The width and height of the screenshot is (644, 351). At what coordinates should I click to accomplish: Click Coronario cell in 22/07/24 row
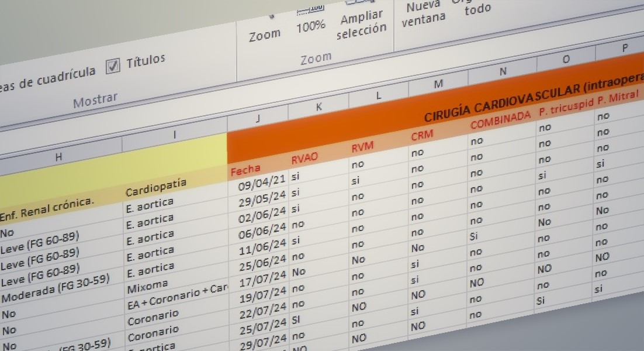pyautogui.click(x=153, y=335)
